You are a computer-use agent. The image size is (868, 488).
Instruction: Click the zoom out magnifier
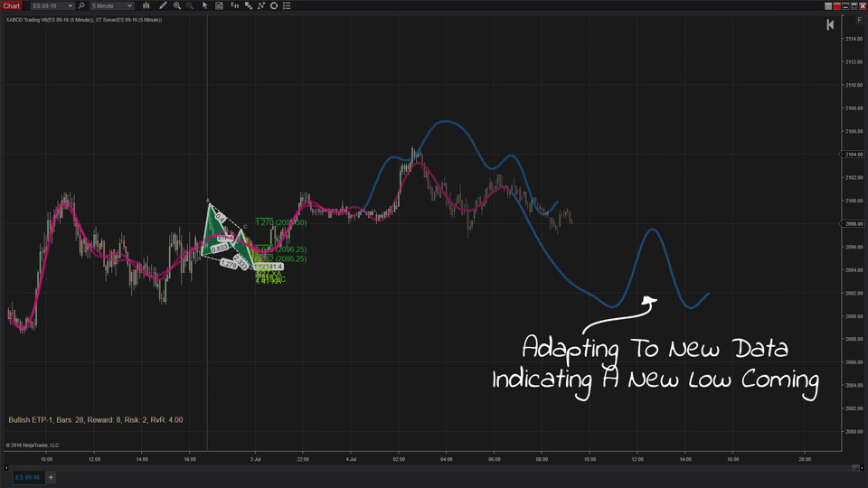click(x=190, y=5)
